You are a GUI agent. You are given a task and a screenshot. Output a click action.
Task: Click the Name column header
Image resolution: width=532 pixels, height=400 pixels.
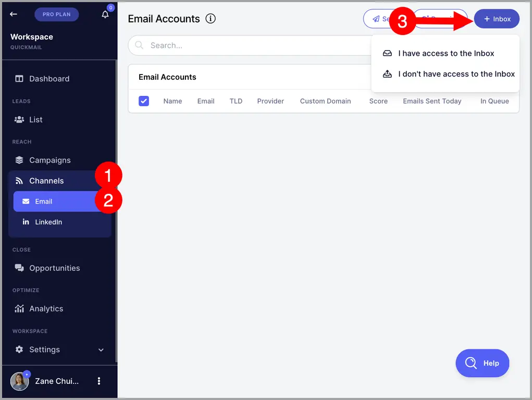point(172,101)
